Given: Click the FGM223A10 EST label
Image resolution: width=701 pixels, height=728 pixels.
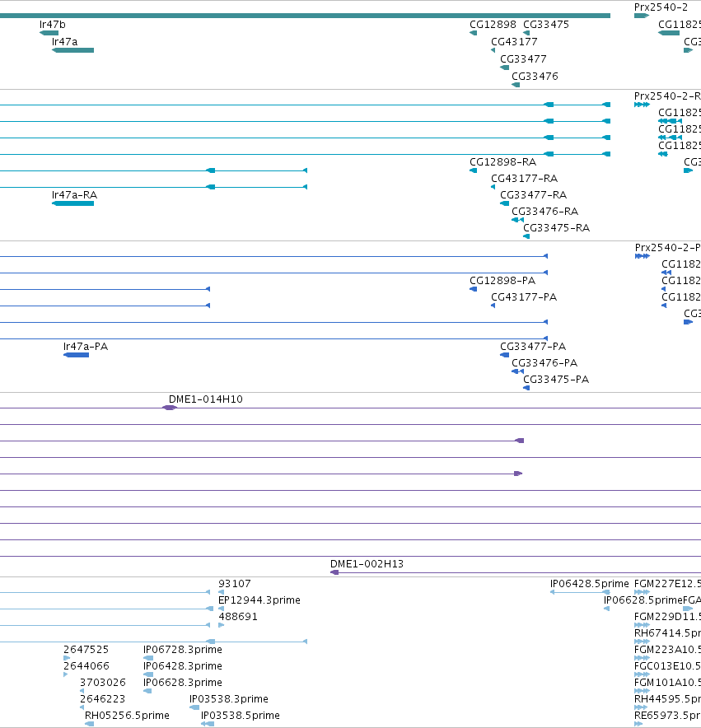Looking at the screenshot, I should pos(667,650).
